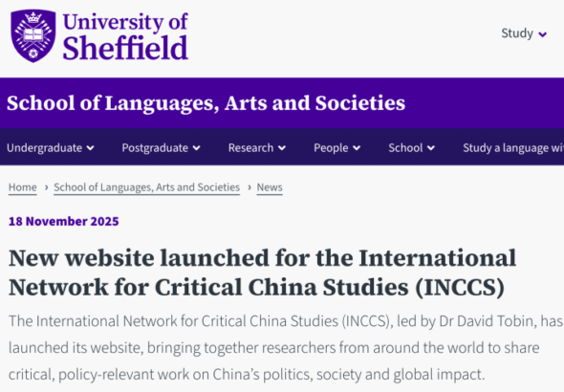This screenshot has width=564, height=392.
Task: Expand the Postgraduate menu chevron
Action: [x=196, y=148]
